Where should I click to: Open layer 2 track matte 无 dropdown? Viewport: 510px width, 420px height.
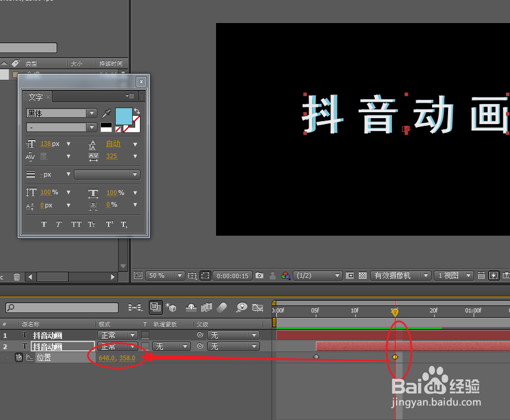pos(171,346)
